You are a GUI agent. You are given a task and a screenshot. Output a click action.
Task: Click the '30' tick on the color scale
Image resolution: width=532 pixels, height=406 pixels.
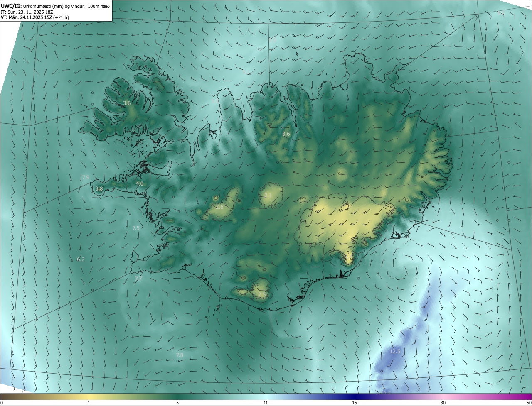443,403
